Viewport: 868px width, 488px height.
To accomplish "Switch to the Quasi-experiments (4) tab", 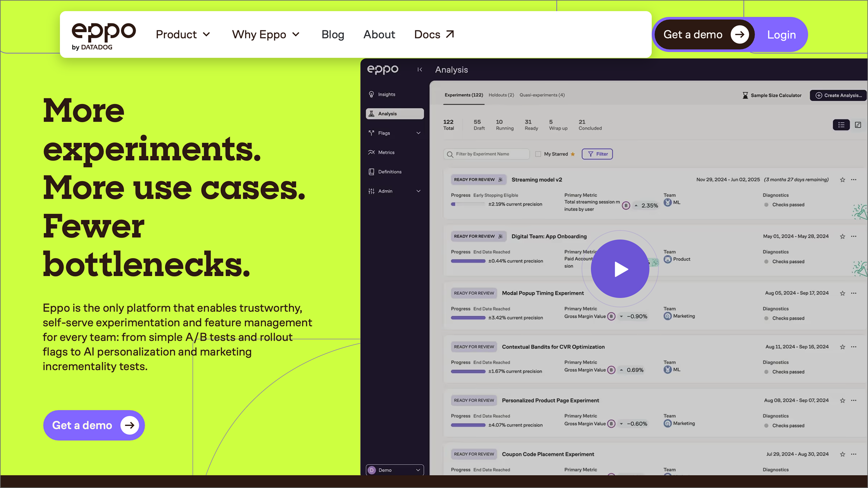I will [x=542, y=95].
